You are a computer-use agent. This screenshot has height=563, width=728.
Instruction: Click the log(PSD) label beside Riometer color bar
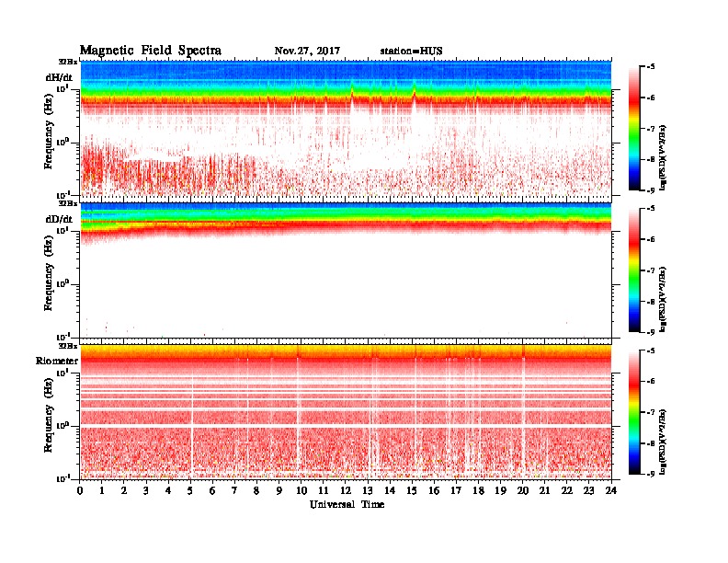(x=663, y=441)
